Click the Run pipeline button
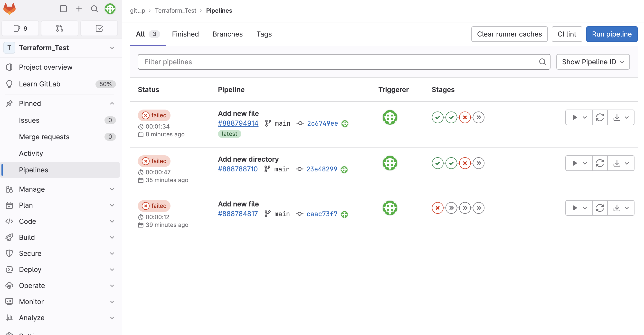 coord(612,34)
